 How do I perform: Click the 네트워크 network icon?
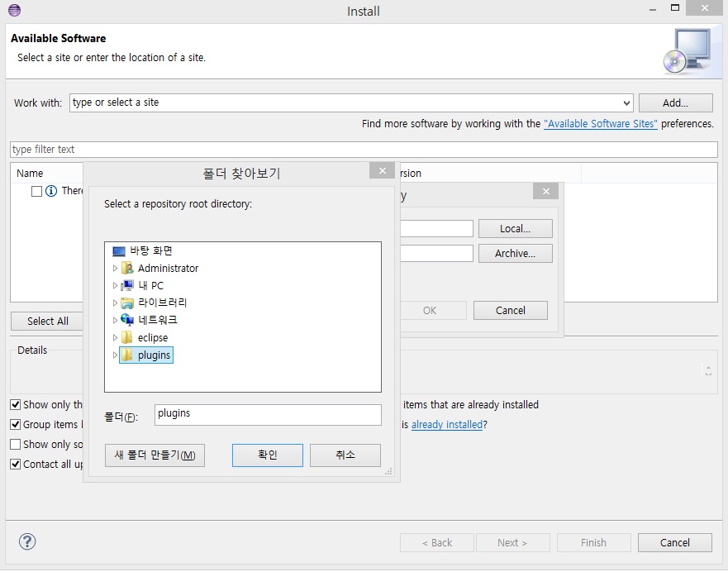coord(127,320)
